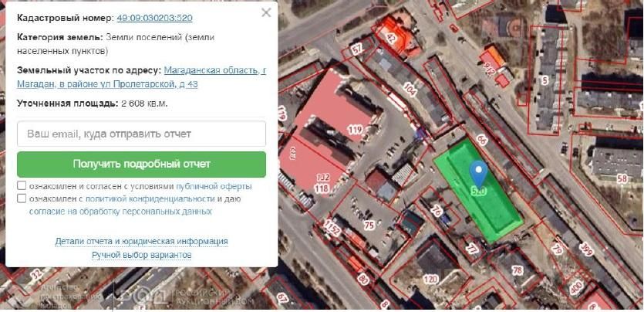The image size is (644, 312).
Task: Open политикой конфиденциальности link
Action: (150, 199)
